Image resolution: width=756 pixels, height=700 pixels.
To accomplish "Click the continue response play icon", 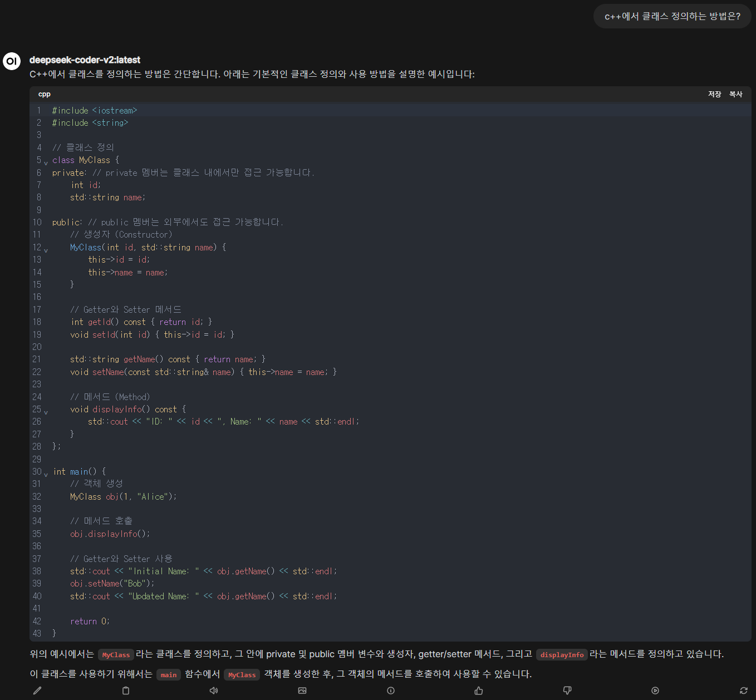I will (655, 691).
